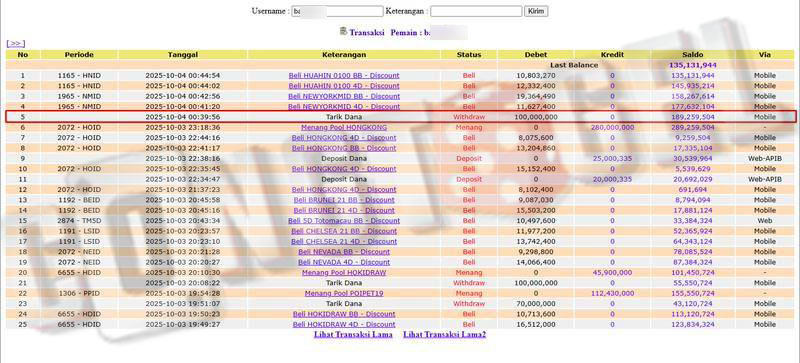Open the Beli CHELSEA 21 4D - Discount link
This screenshot has width=800, height=363.
coord(344,241)
